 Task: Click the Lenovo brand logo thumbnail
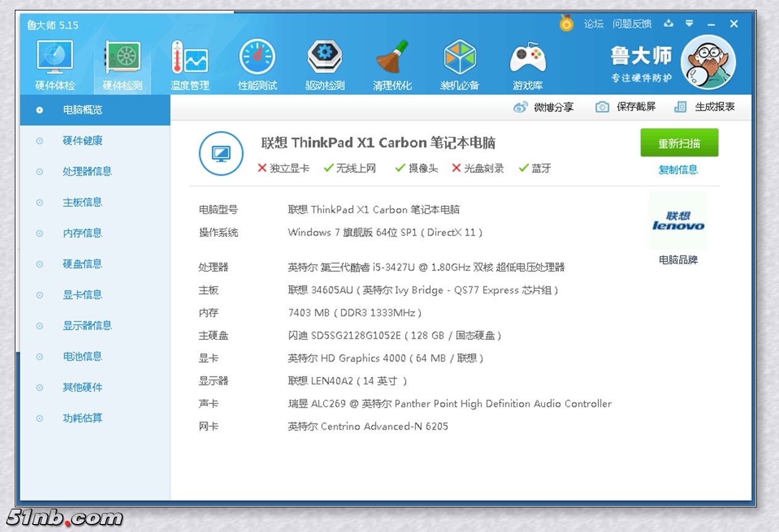pyautogui.click(x=678, y=220)
